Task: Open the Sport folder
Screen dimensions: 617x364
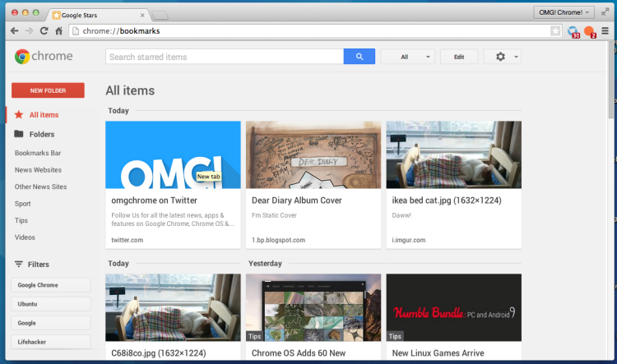Action: [x=22, y=204]
